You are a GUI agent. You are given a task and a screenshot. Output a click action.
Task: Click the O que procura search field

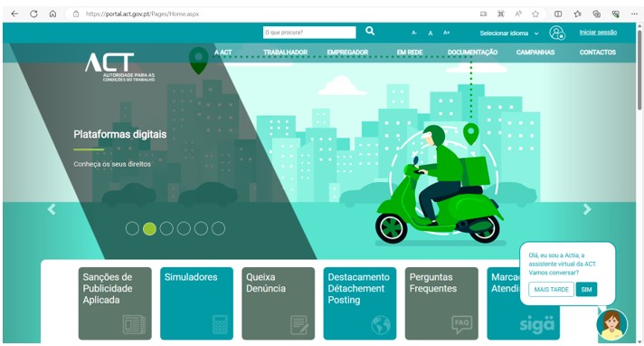(x=309, y=33)
